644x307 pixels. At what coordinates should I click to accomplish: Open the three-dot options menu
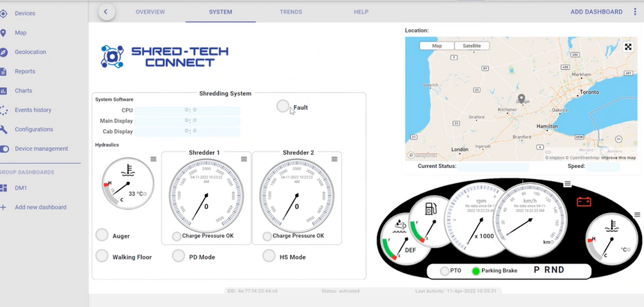point(635,12)
